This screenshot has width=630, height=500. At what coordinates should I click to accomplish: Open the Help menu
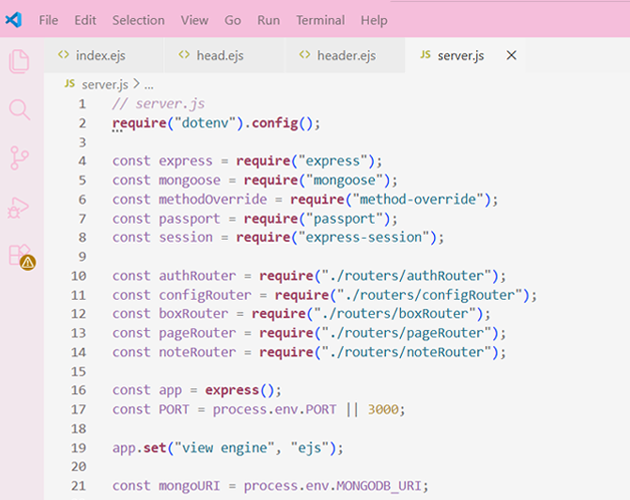[373, 20]
